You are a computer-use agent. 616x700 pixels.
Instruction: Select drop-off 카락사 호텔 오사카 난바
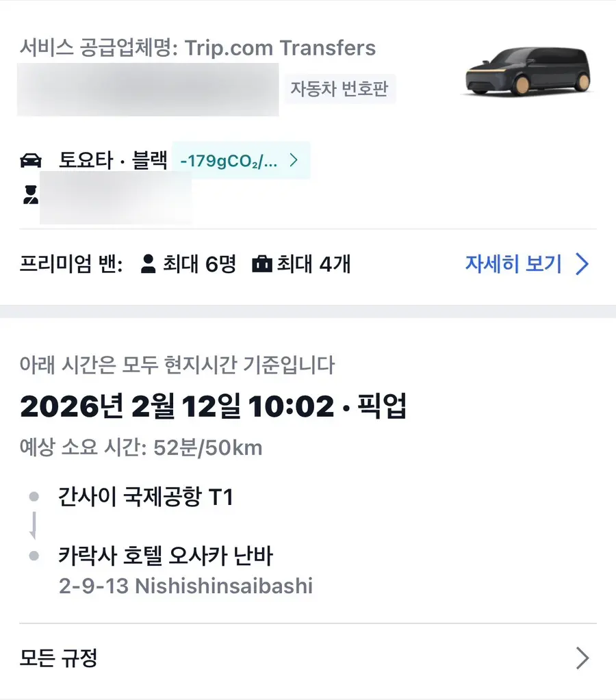pos(166,556)
